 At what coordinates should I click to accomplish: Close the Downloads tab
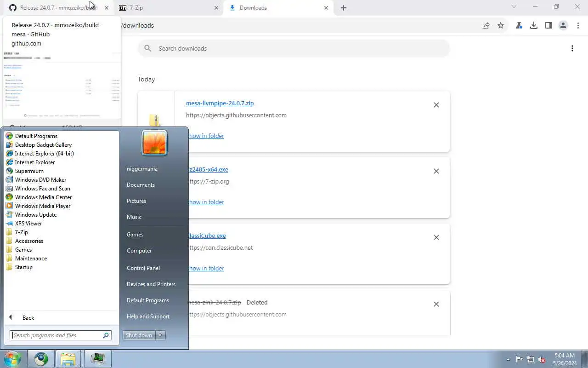[x=327, y=8]
